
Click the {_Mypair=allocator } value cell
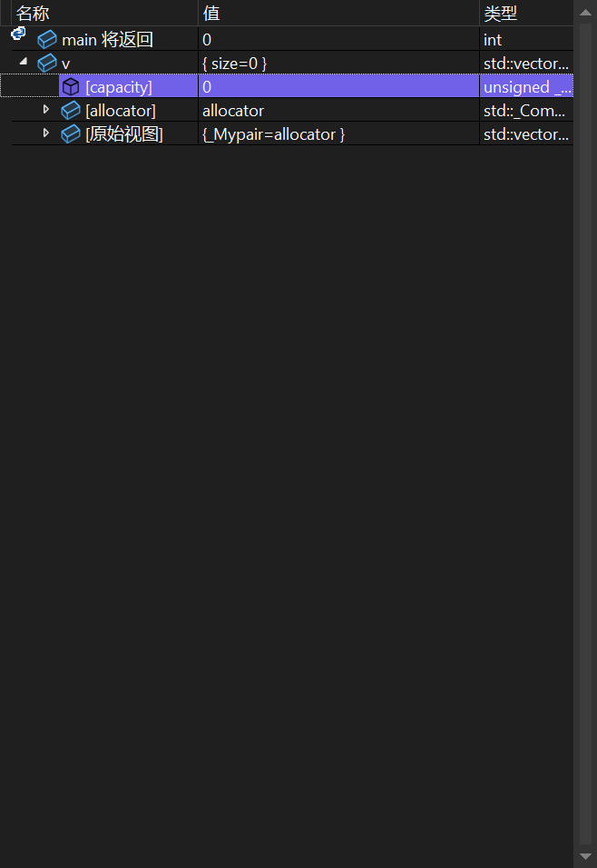(338, 134)
